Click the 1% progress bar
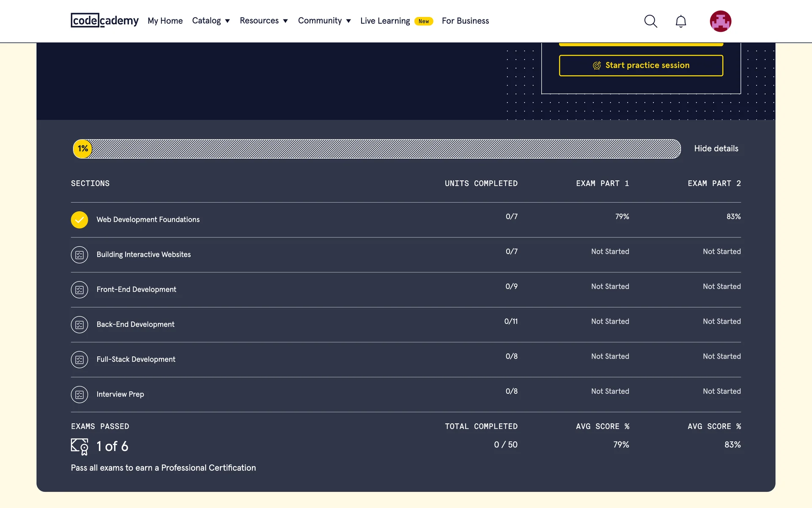Image resolution: width=812 pixels, height=508 pixels. click(x=376, y=149)
